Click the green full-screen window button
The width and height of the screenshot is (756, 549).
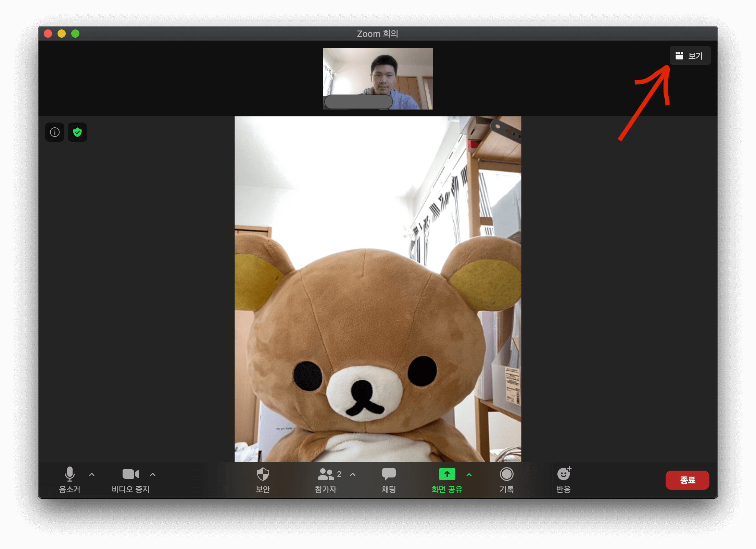click(75, 34)
